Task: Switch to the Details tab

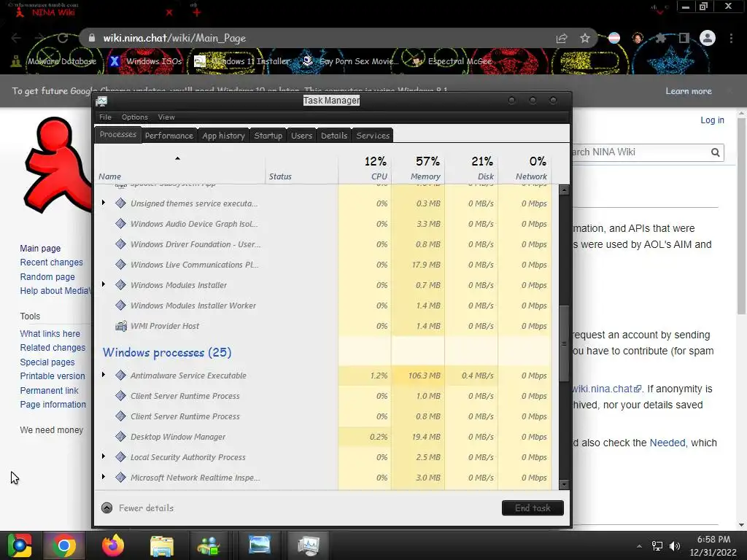Action: [334, 136]
